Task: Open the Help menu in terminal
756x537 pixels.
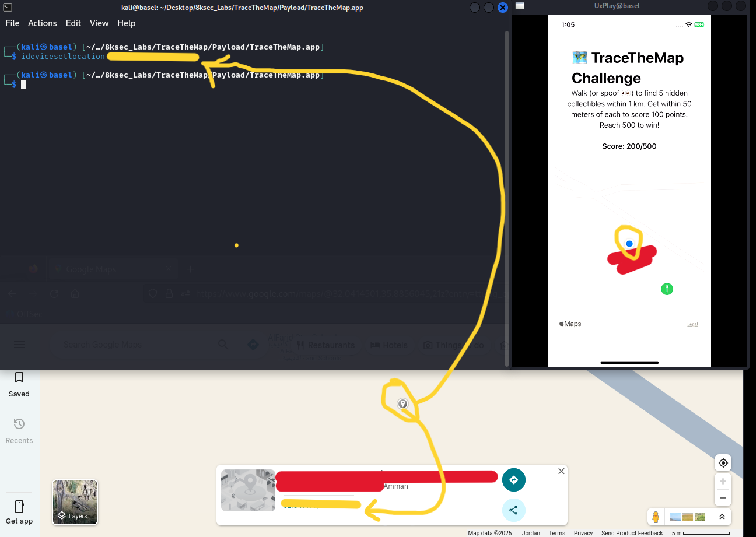Action: (x=127, y=23)
